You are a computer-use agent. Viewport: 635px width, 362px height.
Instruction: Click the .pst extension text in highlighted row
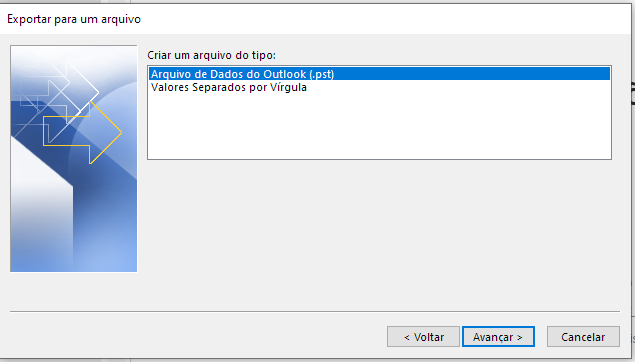[322, 75]
